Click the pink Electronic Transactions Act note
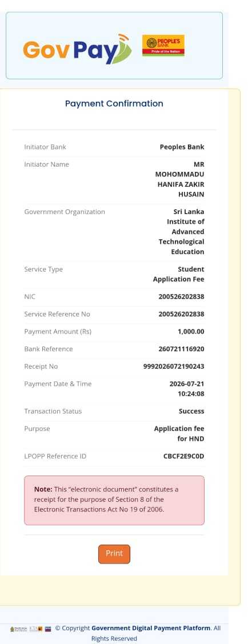The image size is (248, 644). click(114, 500)
